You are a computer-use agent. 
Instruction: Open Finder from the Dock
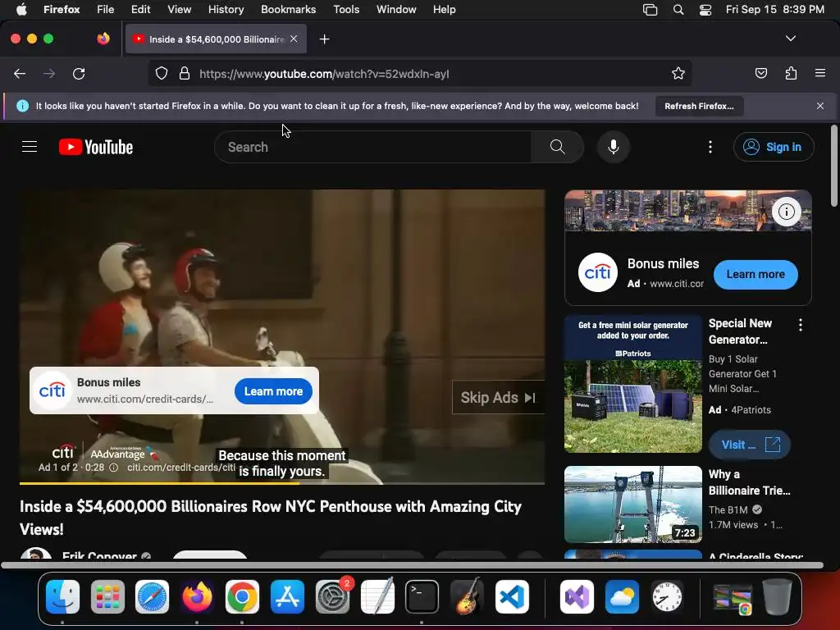click(x=62, y=596)
